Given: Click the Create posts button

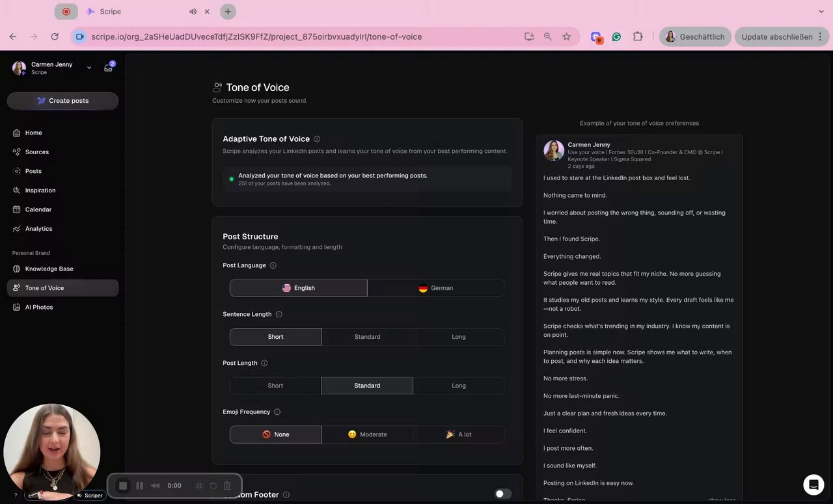Looking at the screenshot, I should coord(62,101).
